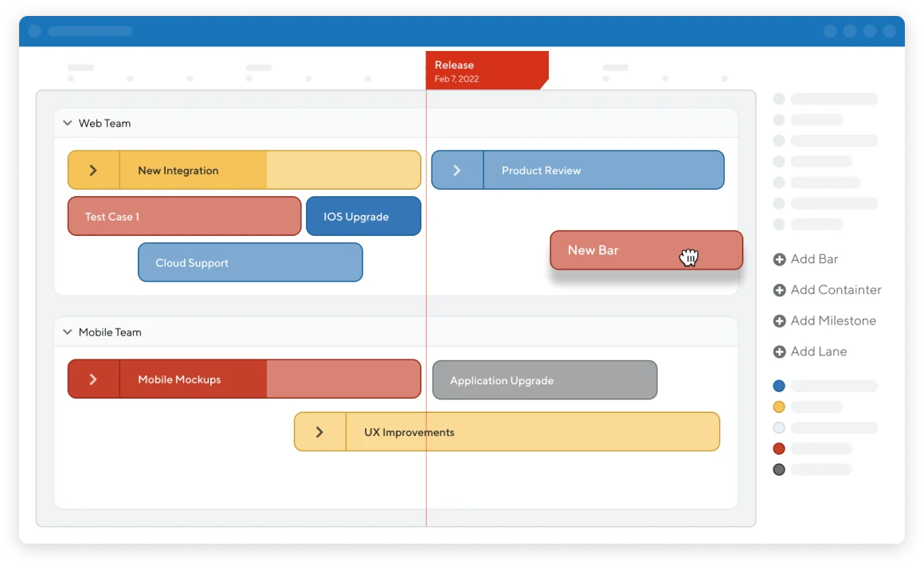Select the Application Upgrade bar
Screen dimensions: 924x566
(545, 380)
